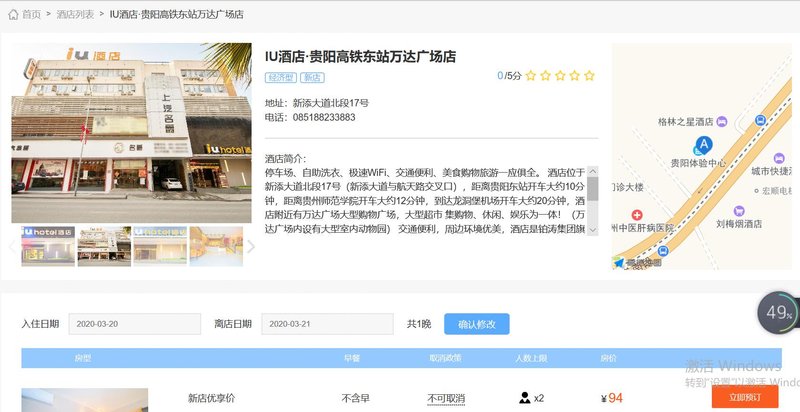Click the first rating star
The image size is (800, 412).
(x=531, y=75)
